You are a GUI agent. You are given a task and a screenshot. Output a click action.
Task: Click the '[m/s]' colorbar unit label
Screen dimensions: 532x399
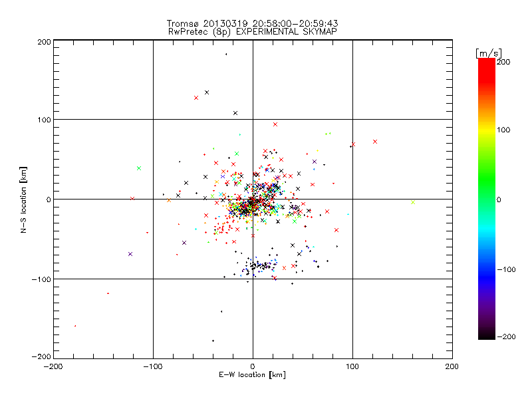489,53
